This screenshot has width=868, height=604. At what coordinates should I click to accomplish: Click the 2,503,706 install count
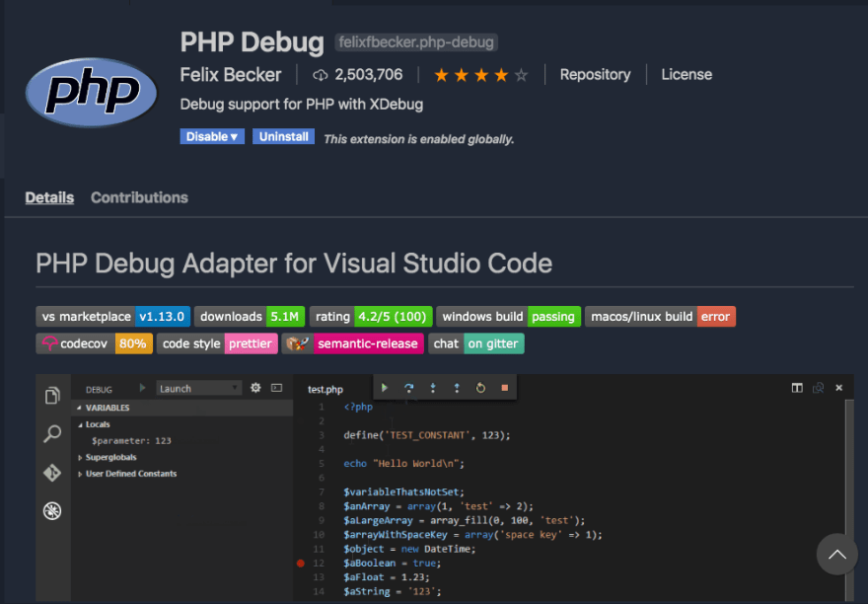point(369,75)
